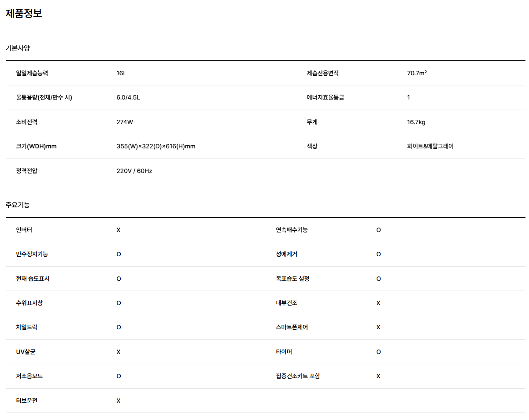529x420 pixels.
Task: Click the 인버터 feature label
Action: (24, 230)
